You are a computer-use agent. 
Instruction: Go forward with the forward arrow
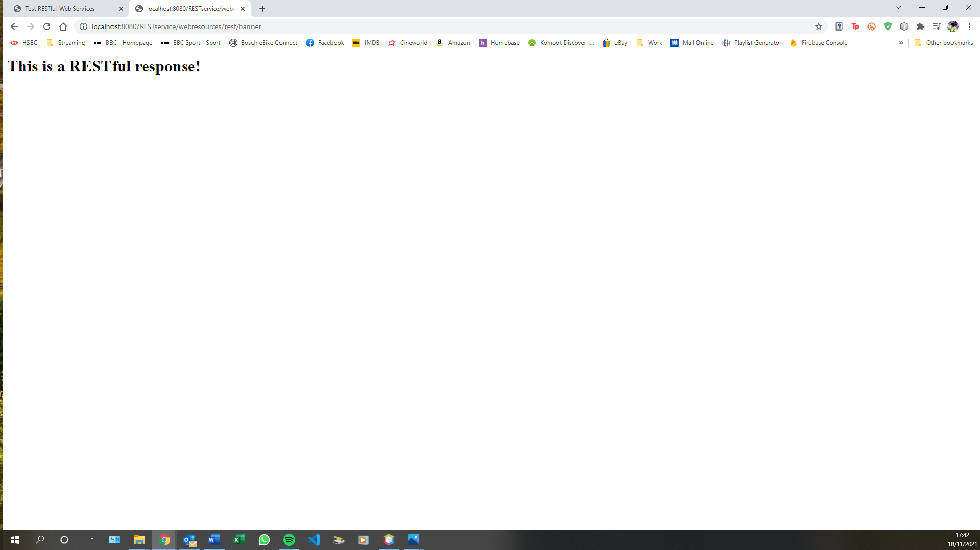coord(31,26)
